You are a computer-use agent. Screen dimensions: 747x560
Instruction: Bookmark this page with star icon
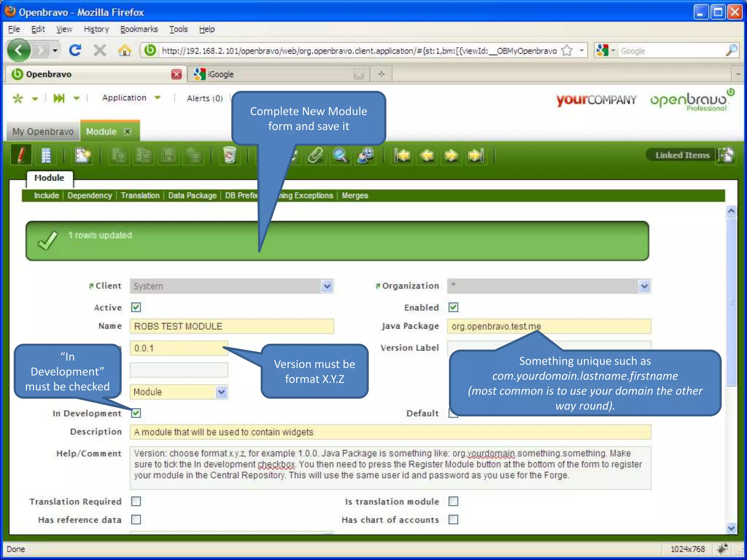pyautogui.click(x=567, y=50)
